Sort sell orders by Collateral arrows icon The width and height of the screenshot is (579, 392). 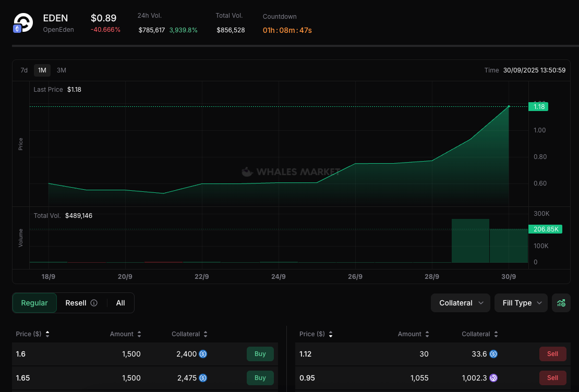click(496, 334)
